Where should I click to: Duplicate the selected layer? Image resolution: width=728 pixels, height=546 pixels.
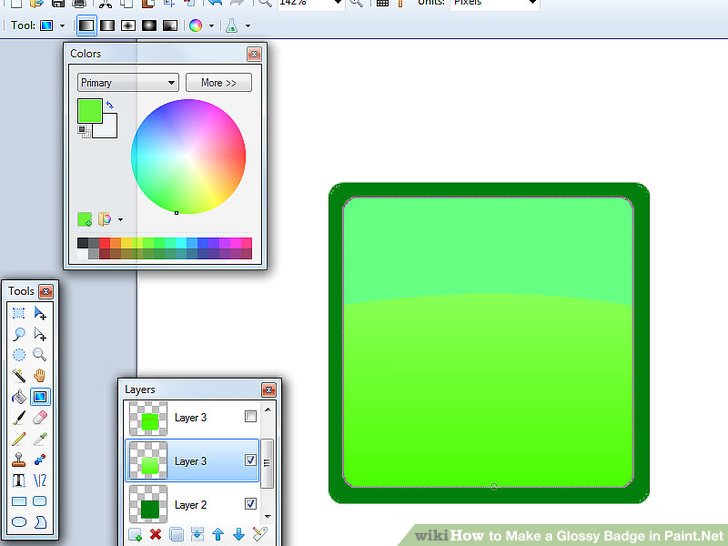coord(176,535)
